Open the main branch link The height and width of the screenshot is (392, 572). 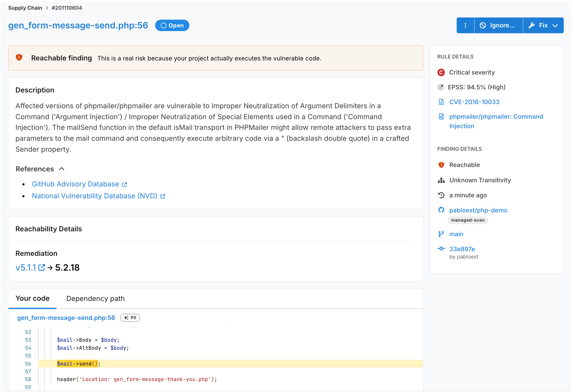coord(456,234)
